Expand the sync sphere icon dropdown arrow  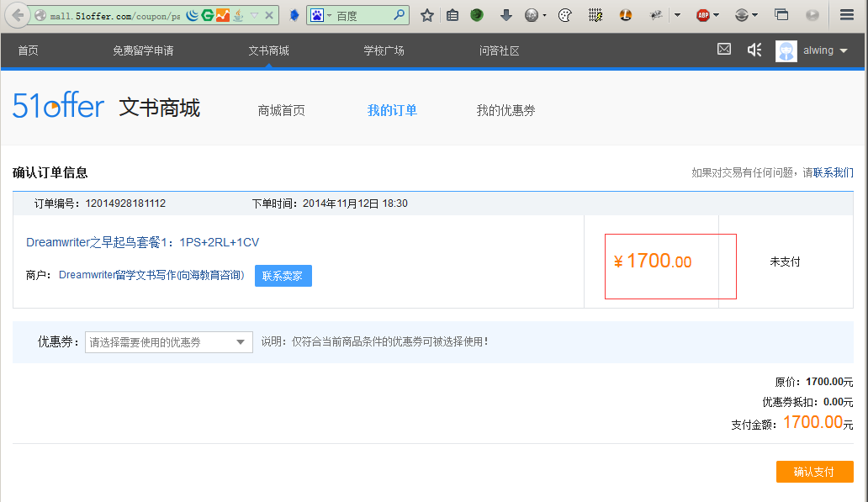pos(755,15)
